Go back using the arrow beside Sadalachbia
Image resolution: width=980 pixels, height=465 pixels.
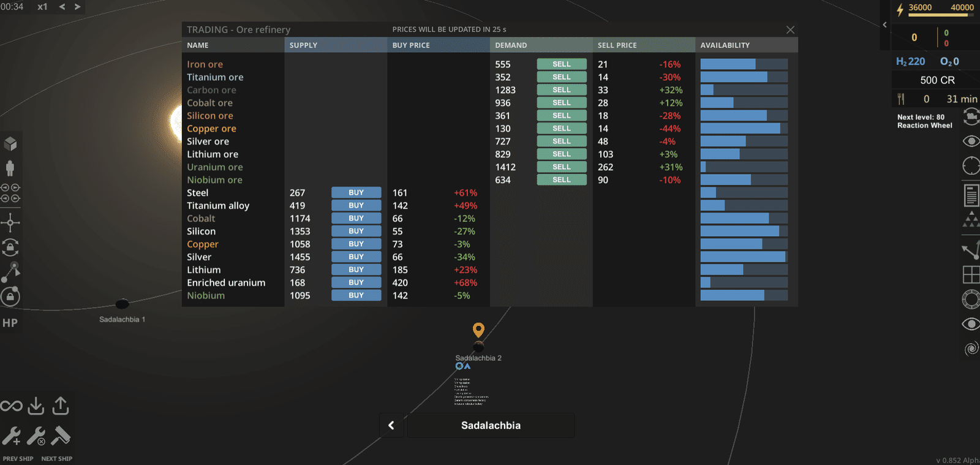pos(391,425)
